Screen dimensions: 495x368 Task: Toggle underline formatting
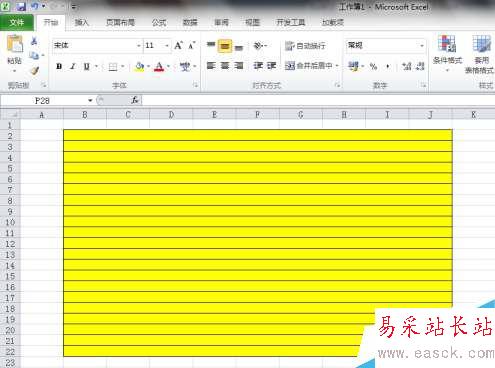pos(86,66)
